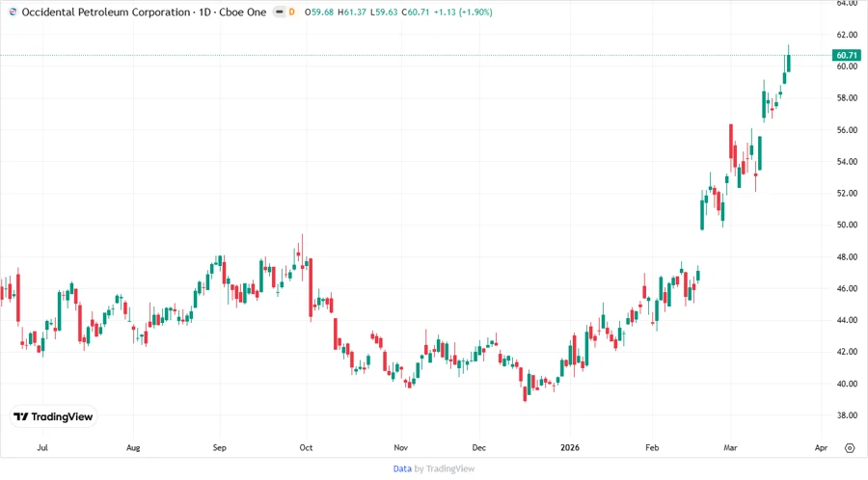Open the Data link below the chart
Viewport: 868px width, 480px height.
click(x=402, y=468)
